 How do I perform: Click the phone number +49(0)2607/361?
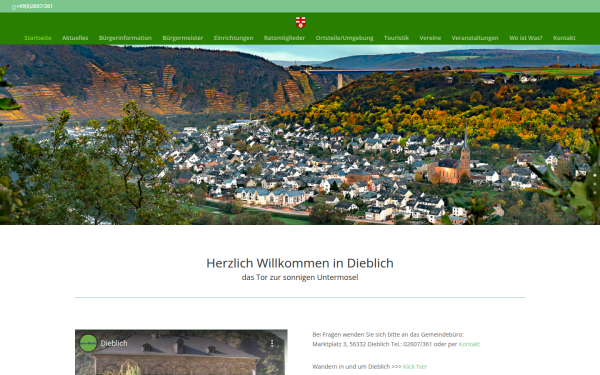coord(34,7)
